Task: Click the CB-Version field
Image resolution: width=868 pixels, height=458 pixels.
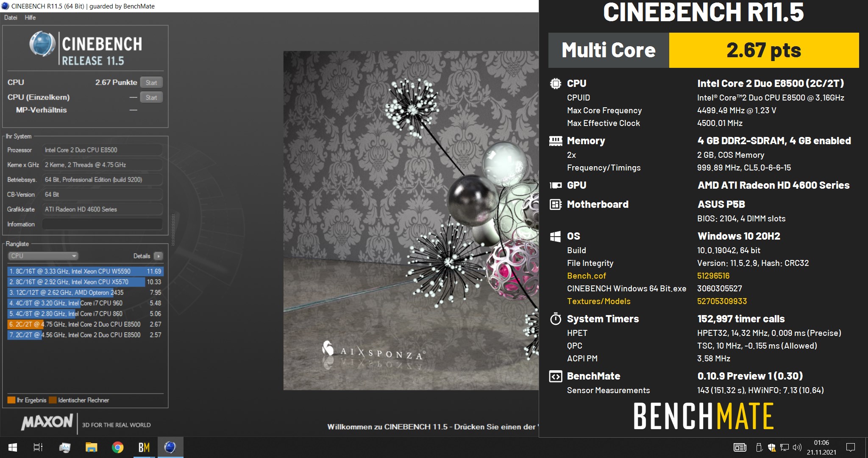Action: pos(102,194)
